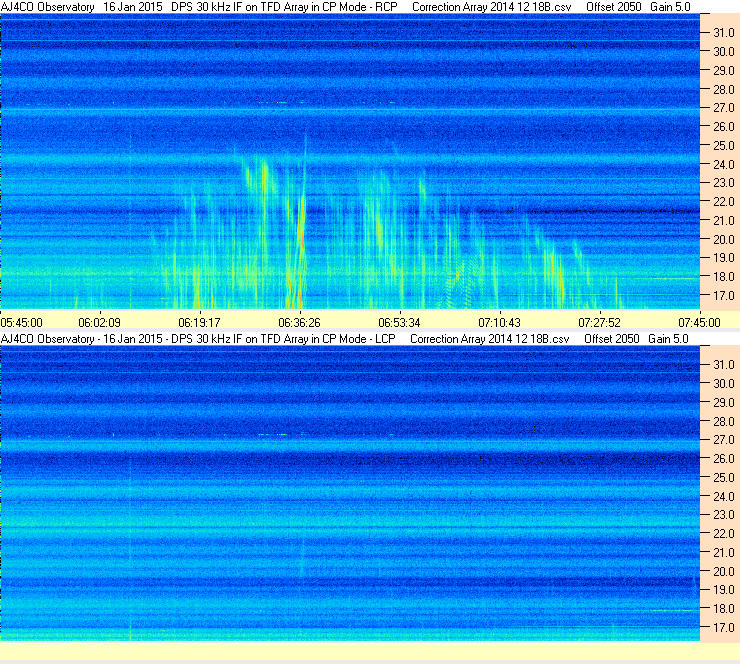Click '16 Jan 2015' in the LCP chart title
The width and height of the screenshot is (740, 664).
[x=133, y=339]
